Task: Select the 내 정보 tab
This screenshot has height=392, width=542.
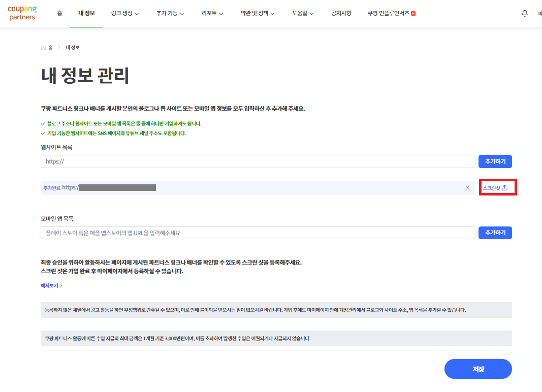Action: pyautogui.click(x=86, y=13)
